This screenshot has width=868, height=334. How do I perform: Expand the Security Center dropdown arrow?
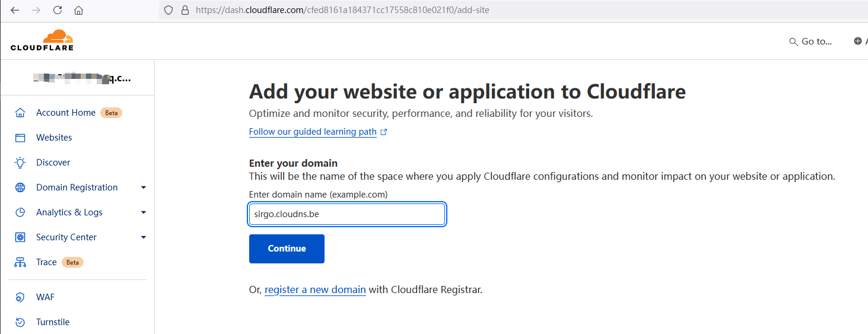pos(144,237)
